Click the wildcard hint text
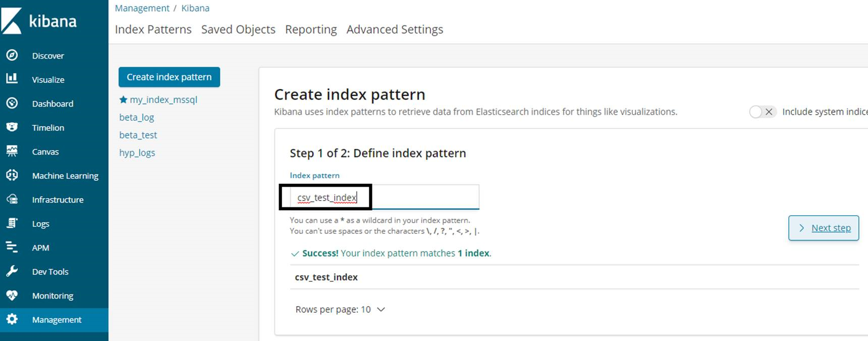This screenshot has height=341, width=868. [x=380, y=220]
